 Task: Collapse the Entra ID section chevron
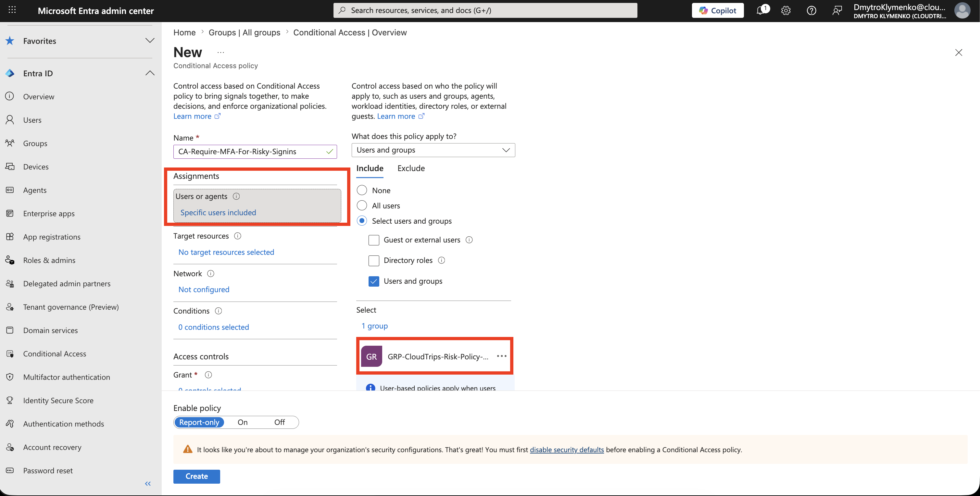tap(150, 73)
